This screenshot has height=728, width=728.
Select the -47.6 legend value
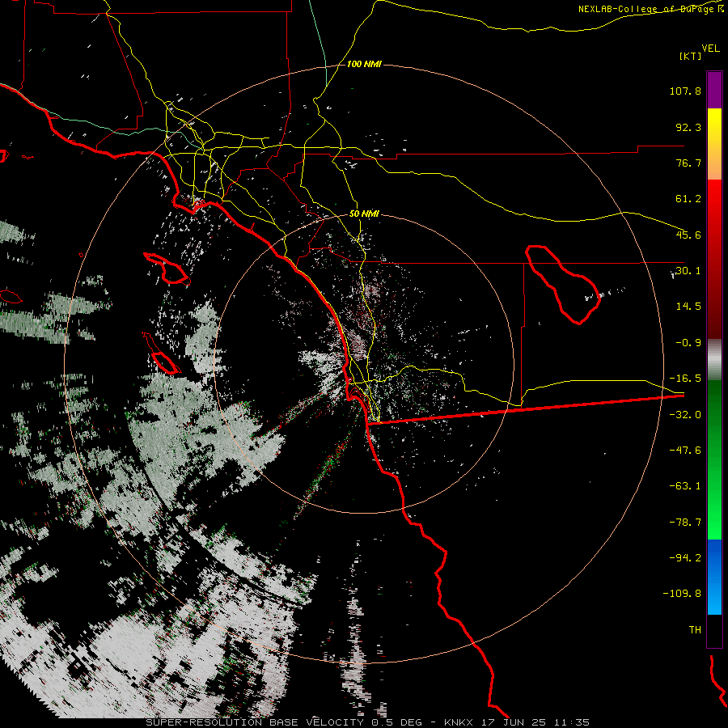tap(685, 450)
